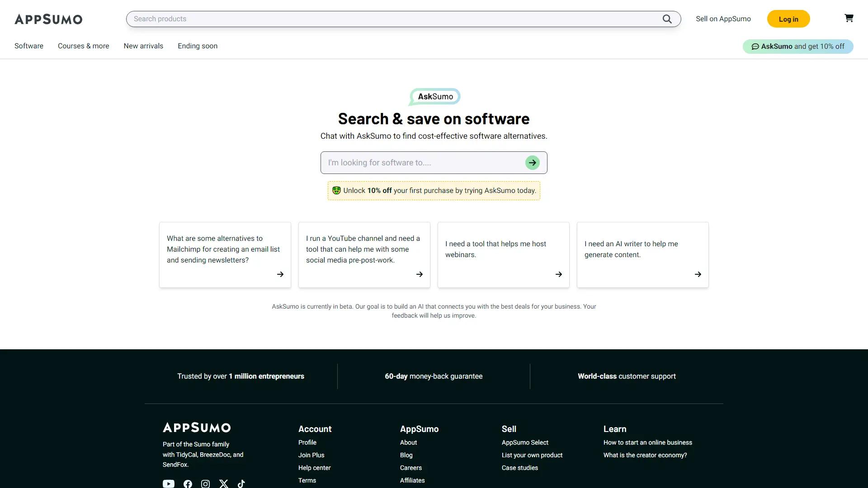
Task: Open the Help center link in the footer
Action: [x=314, y=468]
